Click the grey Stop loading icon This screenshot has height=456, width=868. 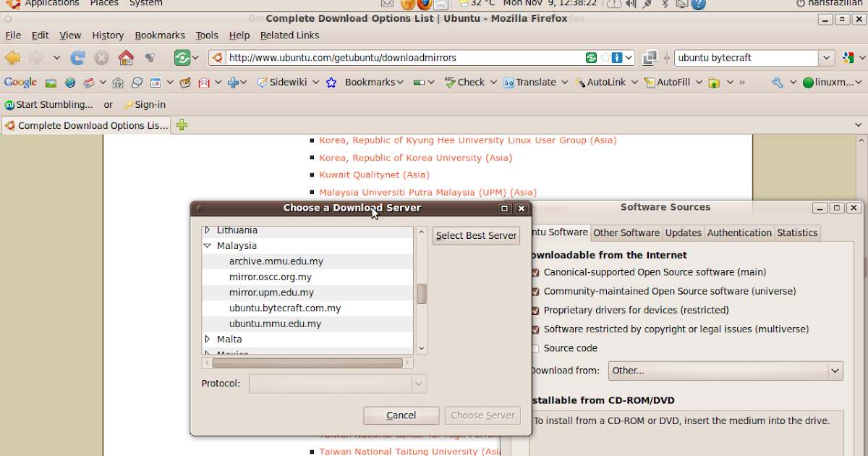coord(102,57)
